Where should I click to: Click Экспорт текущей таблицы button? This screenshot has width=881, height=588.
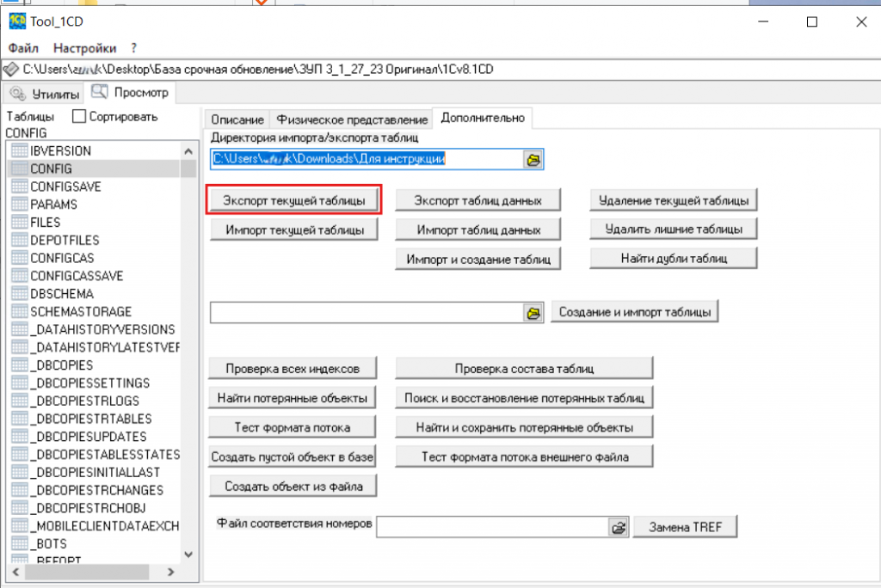[x=294, y=200]
